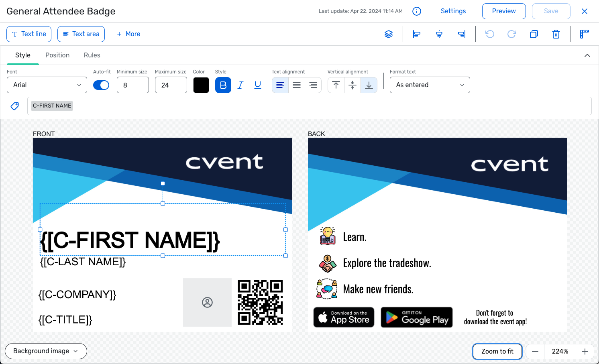Open the info icon beside last update
599x364 pixels.
(x=417, y=11)
